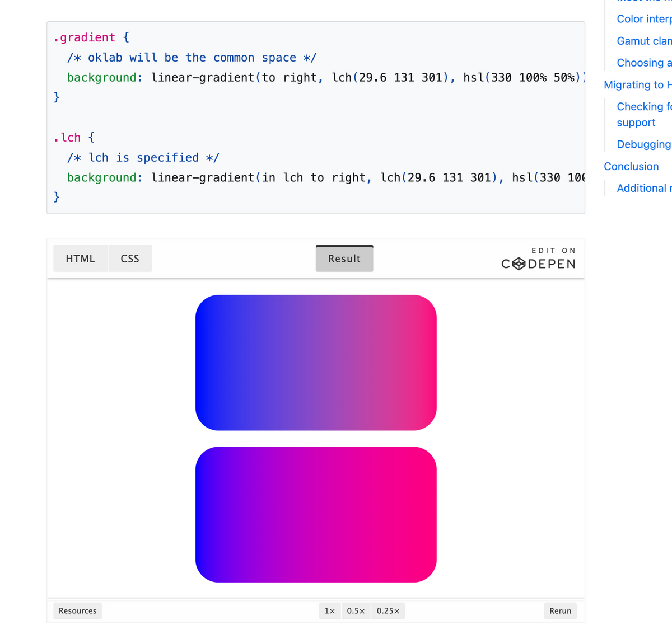Set preview zoom to 1×

pyautogui.click(x=330, y=611)
